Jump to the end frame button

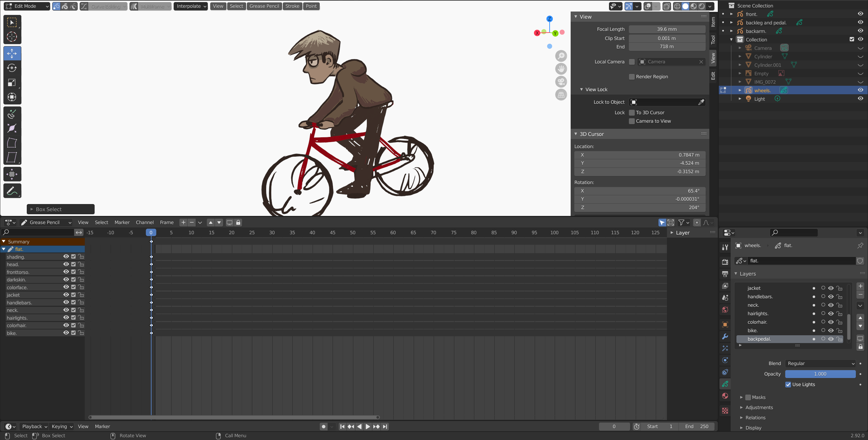coord(385,426)
